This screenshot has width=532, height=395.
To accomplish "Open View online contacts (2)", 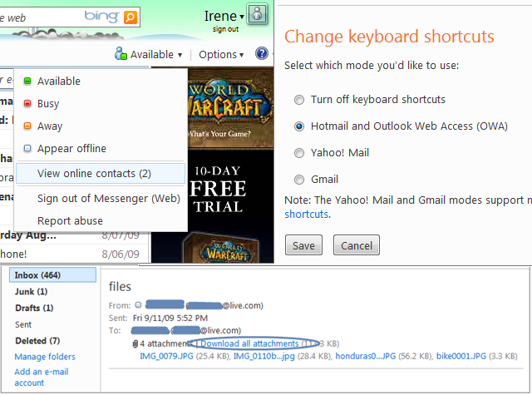I will 101,174.
